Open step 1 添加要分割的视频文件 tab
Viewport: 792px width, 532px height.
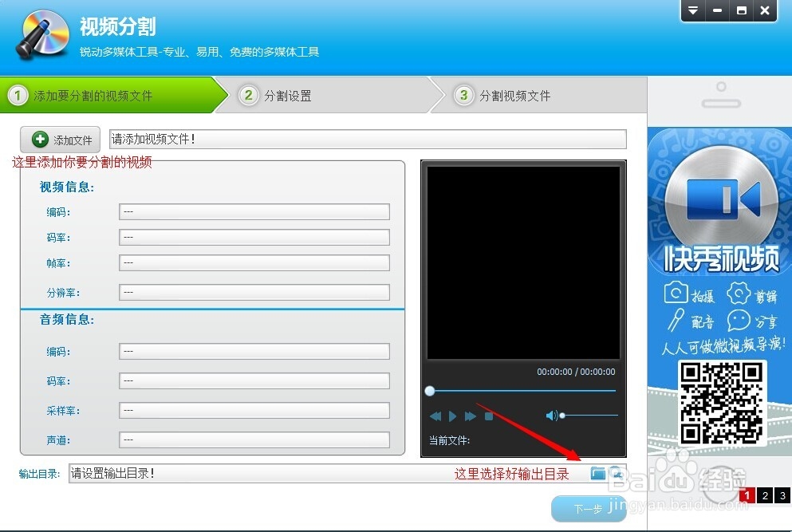point(112,95)
